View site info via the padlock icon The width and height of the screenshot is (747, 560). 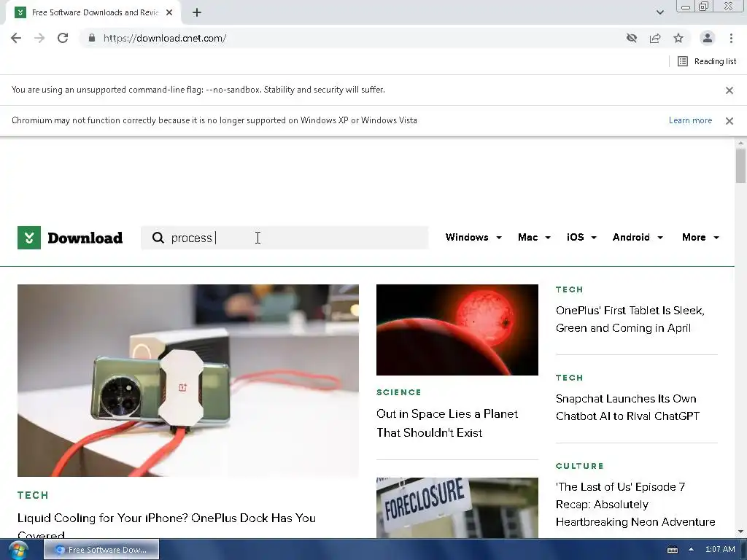point(92,38)
